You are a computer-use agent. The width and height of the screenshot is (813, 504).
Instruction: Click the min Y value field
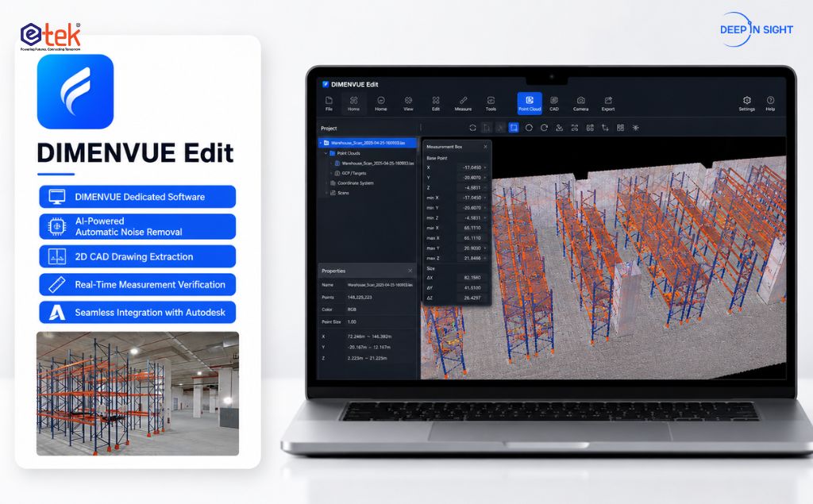(x=472, y=208)
